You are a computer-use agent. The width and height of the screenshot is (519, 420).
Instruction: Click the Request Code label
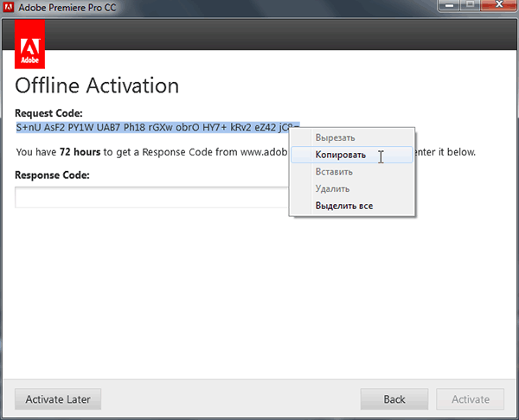tap(48, 113)
